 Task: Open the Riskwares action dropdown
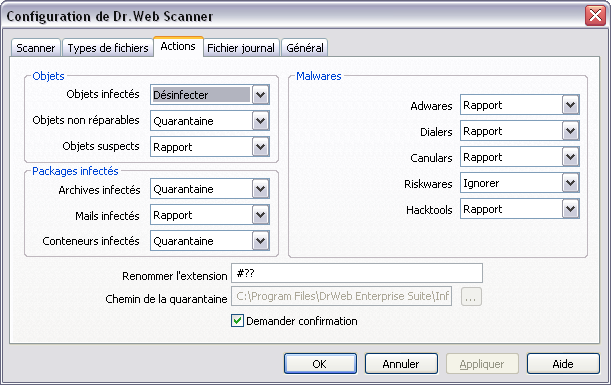[x=570, y=183]
